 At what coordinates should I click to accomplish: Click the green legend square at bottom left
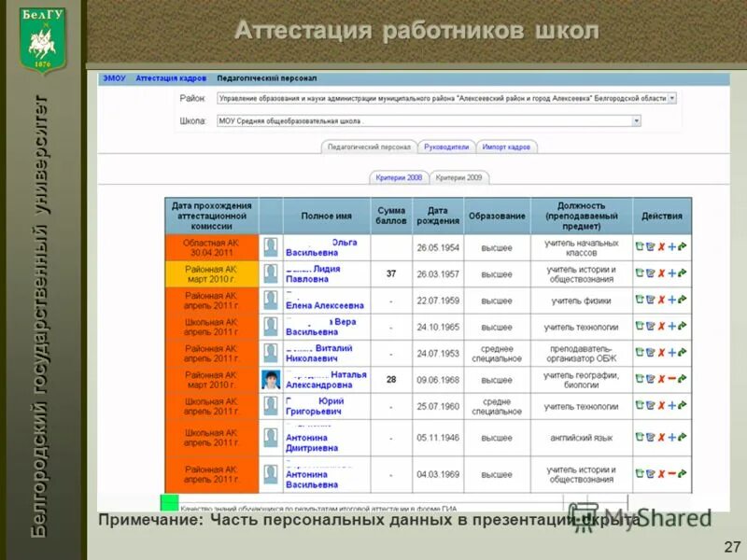coord(172,502)
